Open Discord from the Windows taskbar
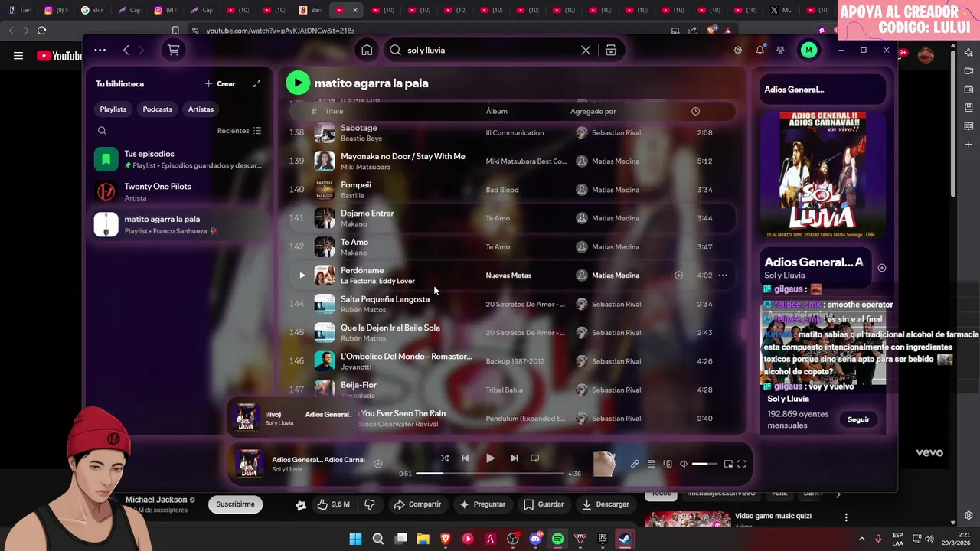 point(535,539)
